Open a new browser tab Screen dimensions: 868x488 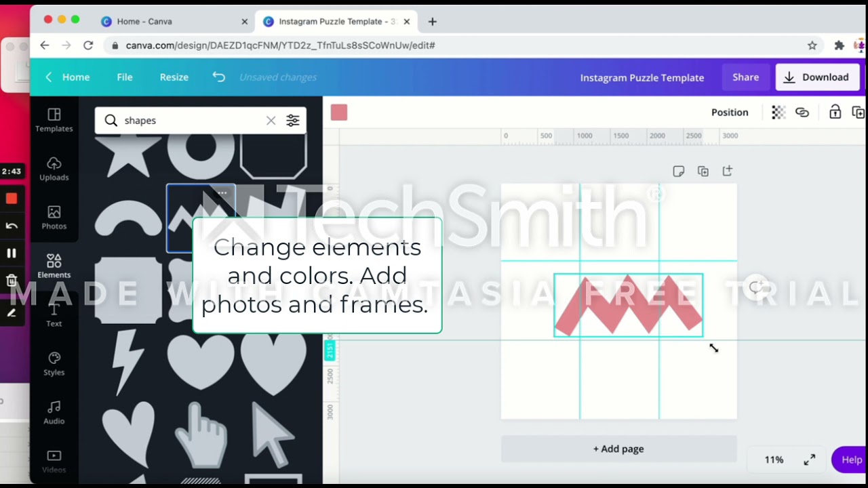pyautogui.click(x=432, y=22)
